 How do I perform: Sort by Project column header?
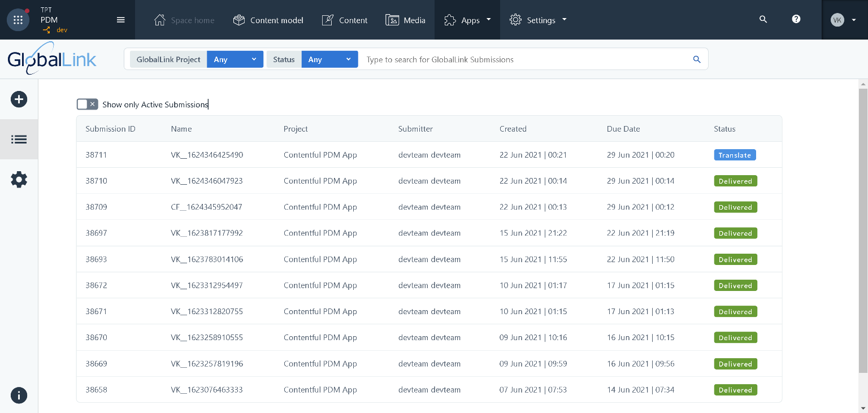click(x=296, y=129)
